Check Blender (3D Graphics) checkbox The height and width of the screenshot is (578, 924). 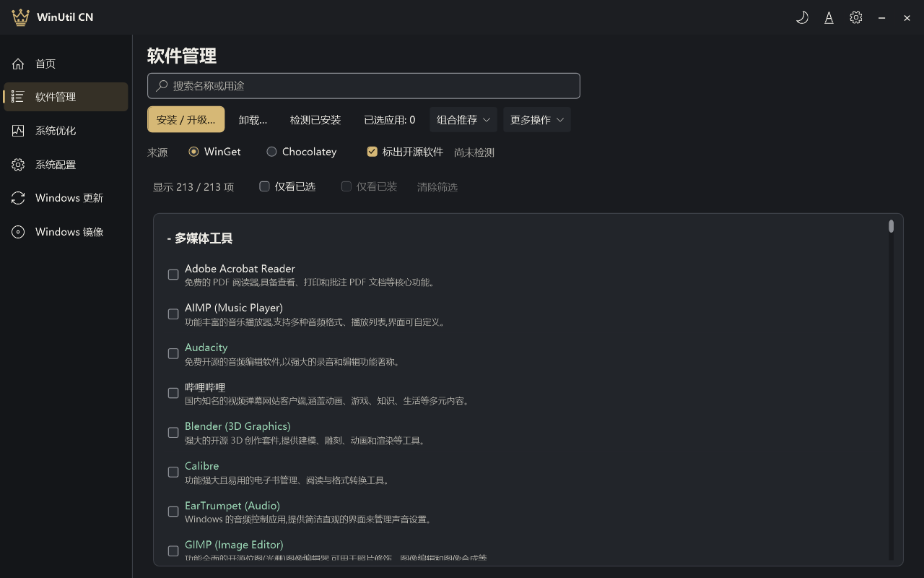(x=173, y=433)
